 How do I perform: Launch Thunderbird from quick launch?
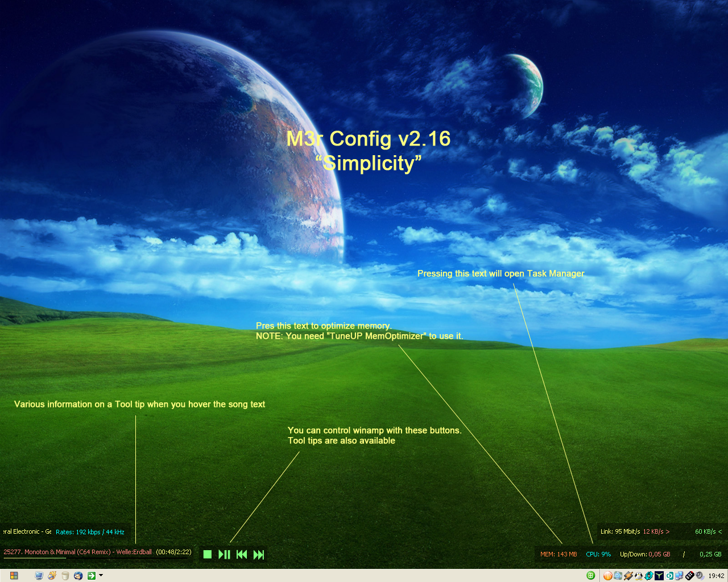[78, 575]
